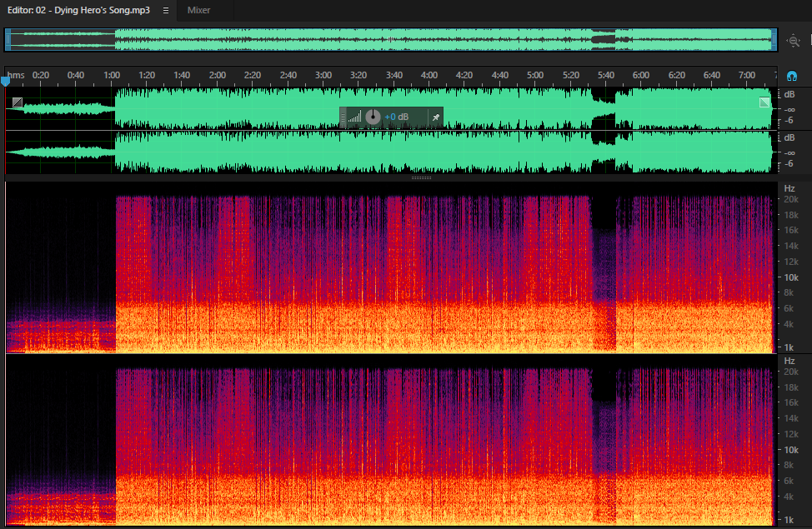Image resolution: width=812 pixels, height=529 pixels.
Task: Open the Editor panel menu icon
Action: 166,10
